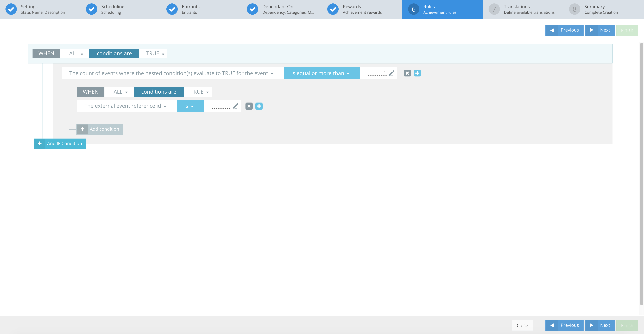Expand 'is equal or more than' operator
This screenshot has width=644, height=334.
(x=321, y=73)
